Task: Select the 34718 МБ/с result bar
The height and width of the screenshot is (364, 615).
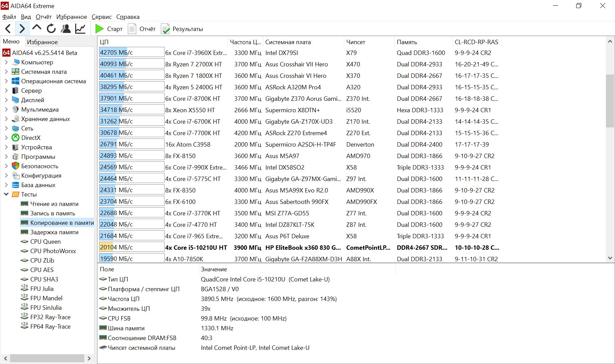Action: [x=131, y=110]
